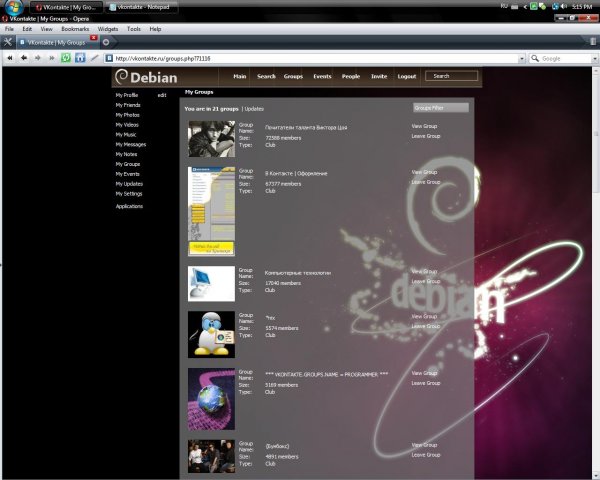Open the Help menu
600x480 pixels.
click(155, 29)
